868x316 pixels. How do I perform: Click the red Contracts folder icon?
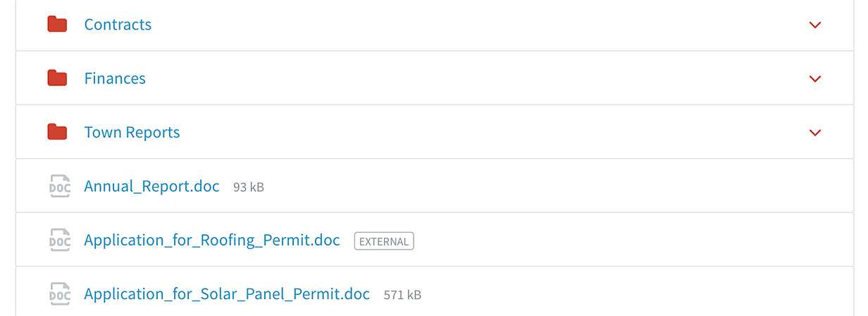[57, 25]
